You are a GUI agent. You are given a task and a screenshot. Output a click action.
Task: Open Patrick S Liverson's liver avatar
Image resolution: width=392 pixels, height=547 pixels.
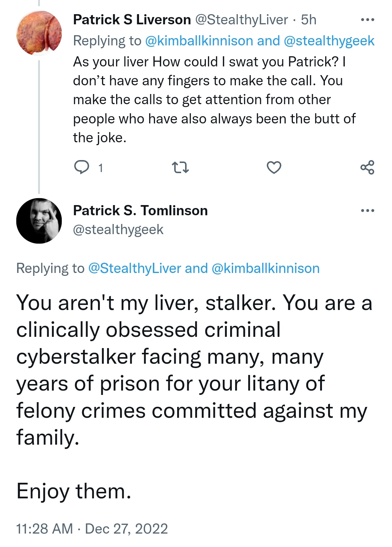pyautogui.click(x=39, y=33)
